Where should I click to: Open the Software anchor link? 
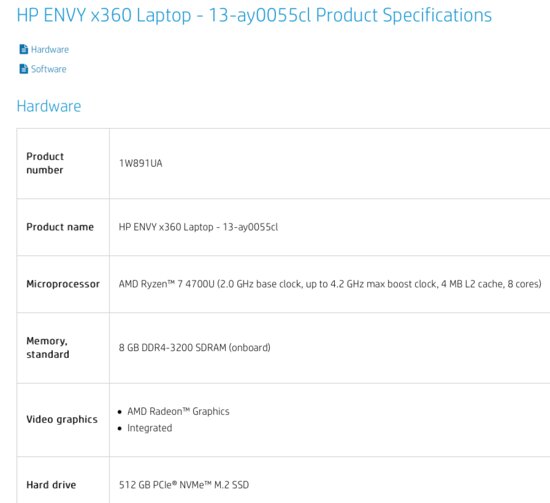(48, 69)
